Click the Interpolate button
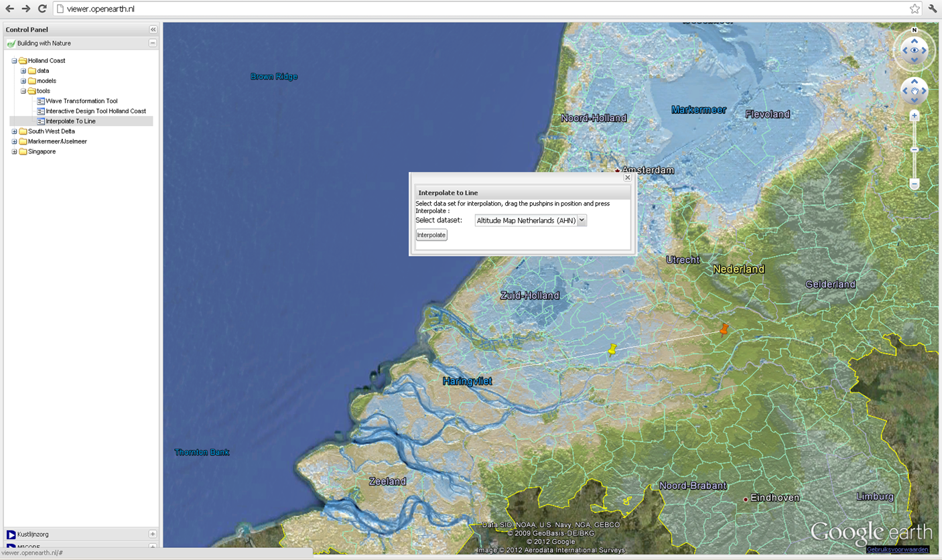The width and height of the screenshot is (942, 560). click(x=431, y=235)
